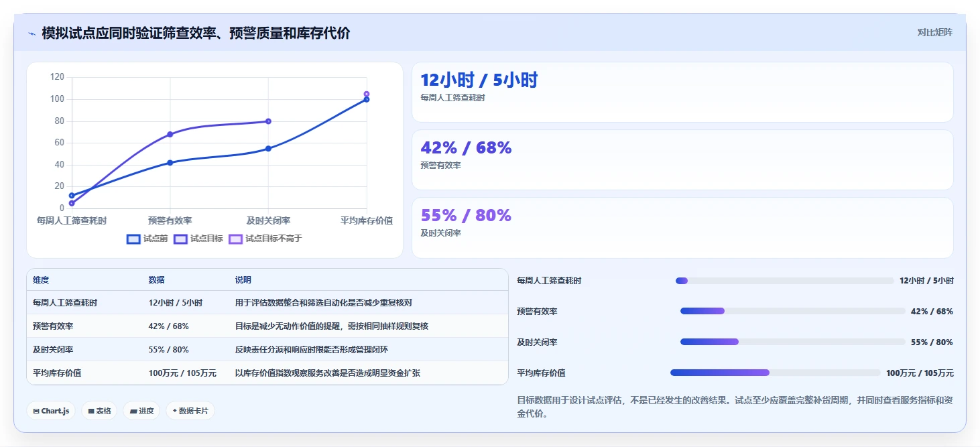This screenshot has width=980, height=447.
Task: Click the footnote paragraph starting 目标数据用于设计
Action: pos(735,407)
